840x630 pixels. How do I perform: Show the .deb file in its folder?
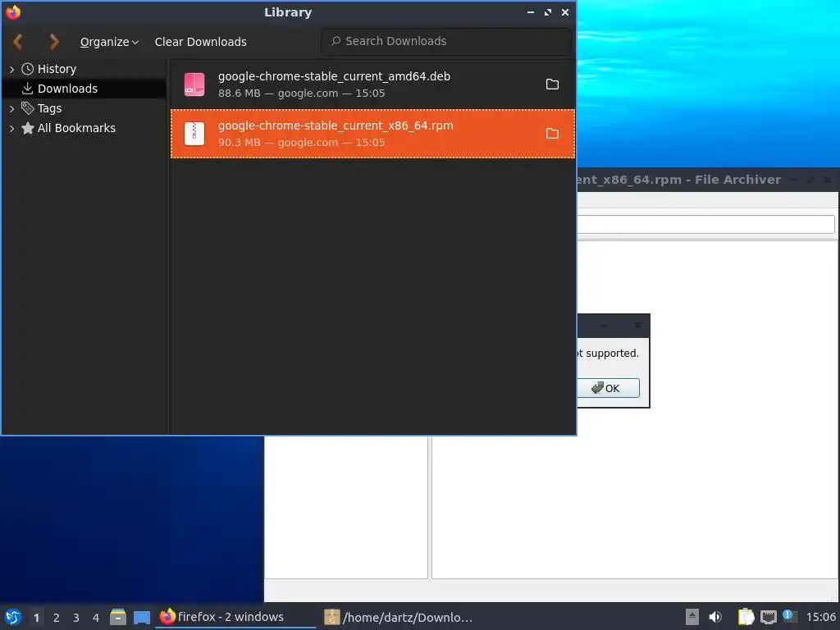(x=552, y=84)
